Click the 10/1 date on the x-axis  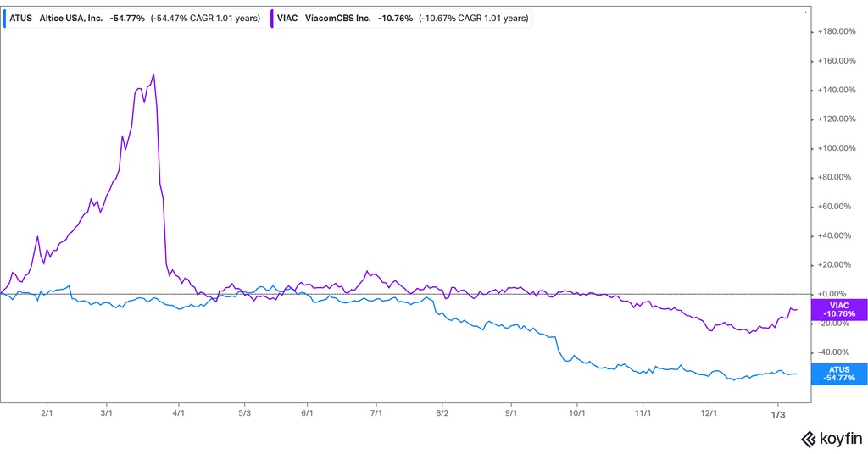point(577,413)
